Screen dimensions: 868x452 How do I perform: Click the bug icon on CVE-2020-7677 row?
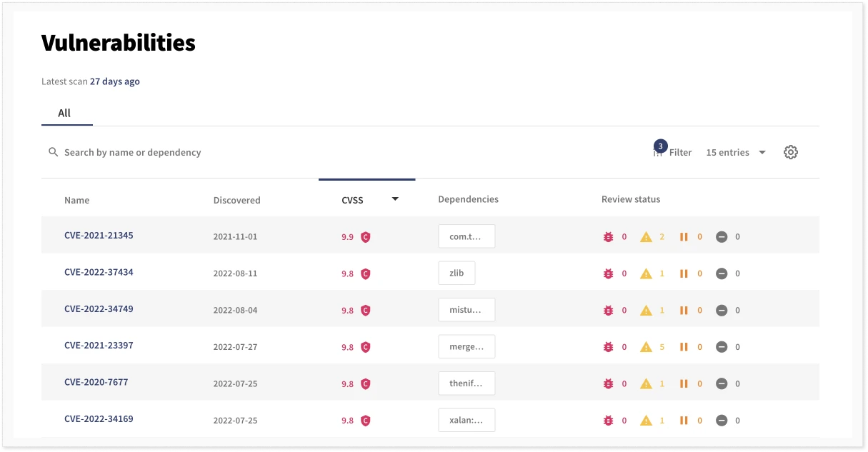(x=608, y=383)
